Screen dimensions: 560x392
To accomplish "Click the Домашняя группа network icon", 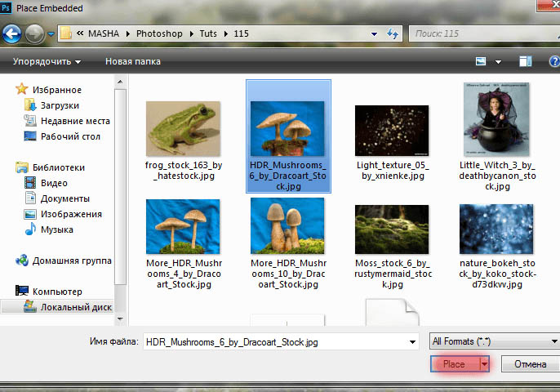I will 22,261.
